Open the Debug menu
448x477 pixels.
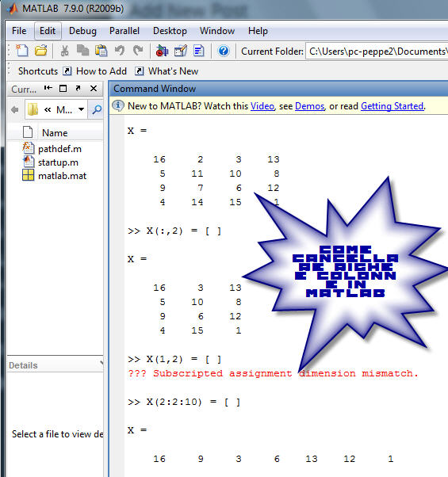[82, 31]
